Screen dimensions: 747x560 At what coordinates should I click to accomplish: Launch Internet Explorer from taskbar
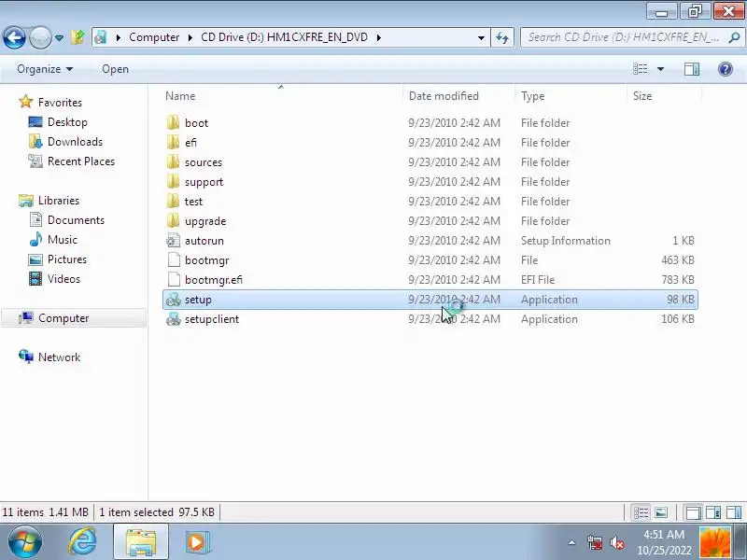[x=83, y=541]
